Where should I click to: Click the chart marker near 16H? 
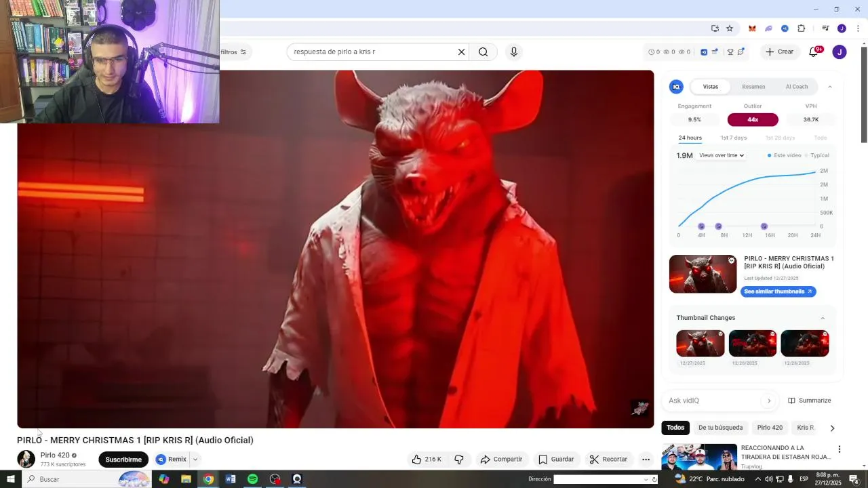click(x=764, y=226)
